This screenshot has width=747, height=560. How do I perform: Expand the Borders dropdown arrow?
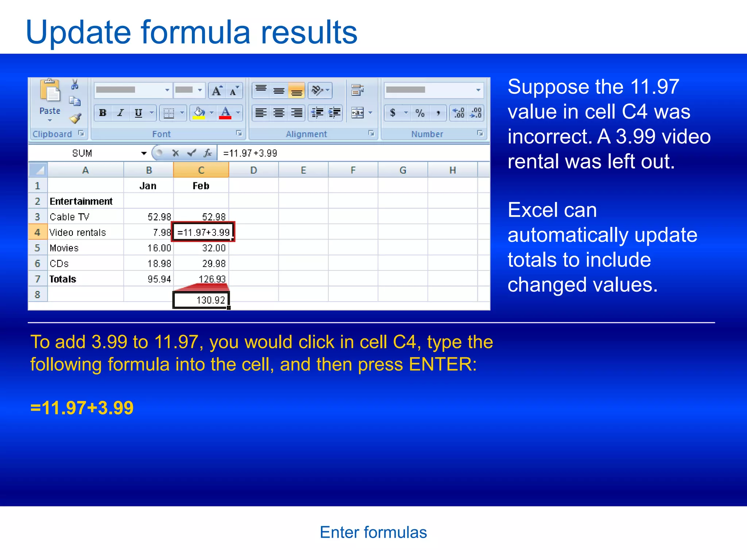pos(182,113)
